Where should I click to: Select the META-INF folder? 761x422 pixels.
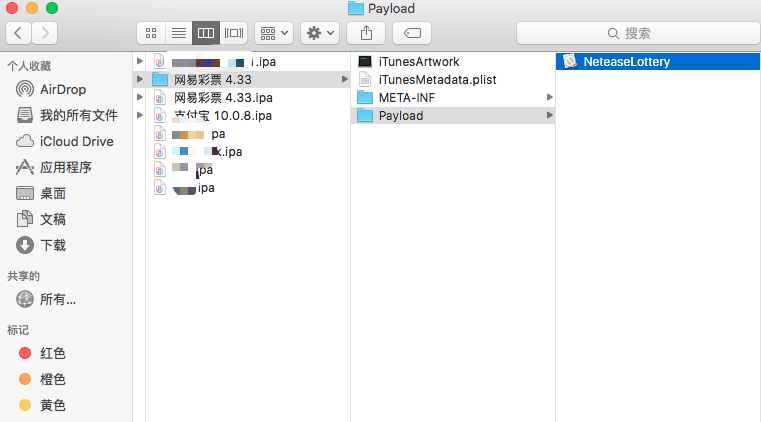[453, 97]
